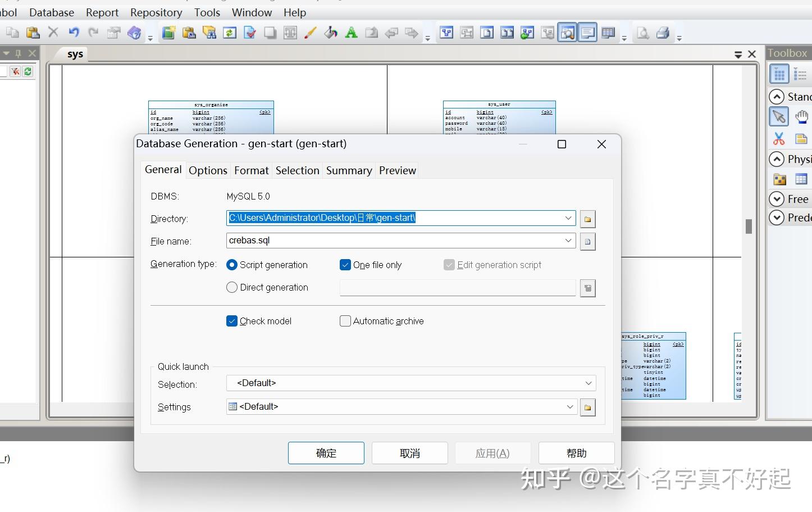Open the diagram tab list dropdown arrow
The width and height of the screenshot is (812, 512).
738,55
